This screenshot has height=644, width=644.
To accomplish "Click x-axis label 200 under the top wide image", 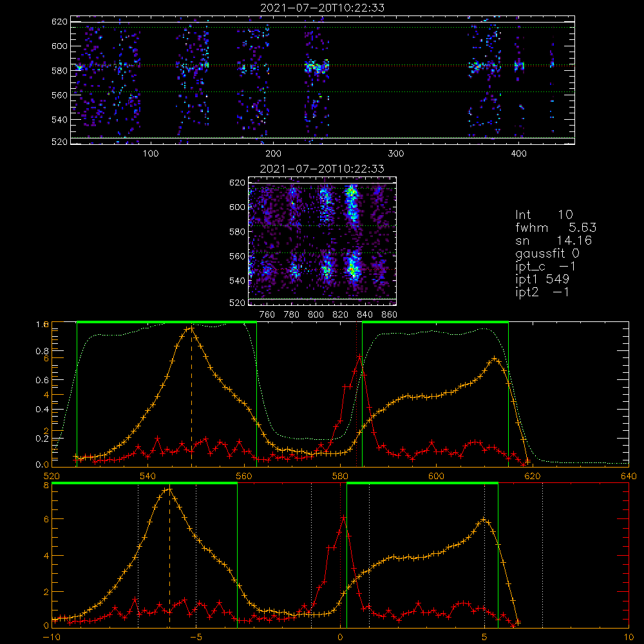I will pyautogui.click(x=273, y=154).
